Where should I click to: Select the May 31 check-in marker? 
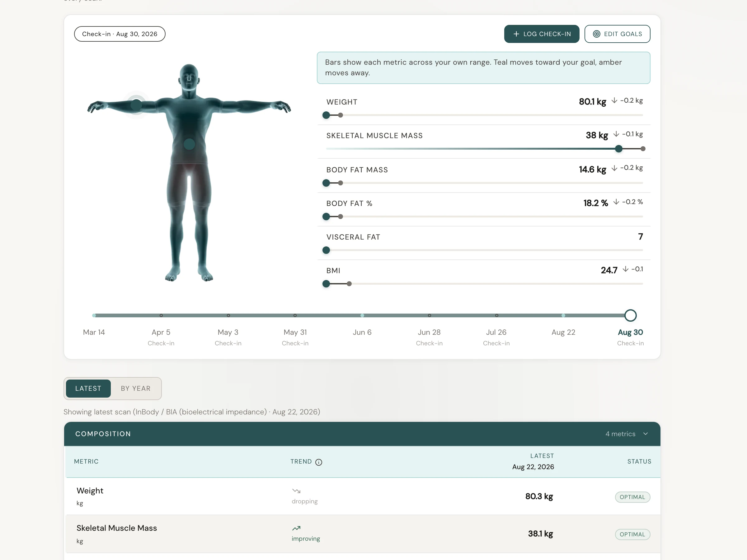click(295, 315)
